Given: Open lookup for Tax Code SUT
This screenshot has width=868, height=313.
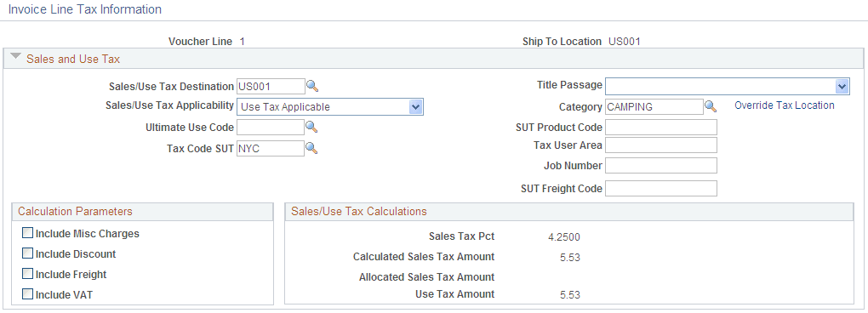Looking at the screenshot, I should pyautogui.click(x=311, y=148).
